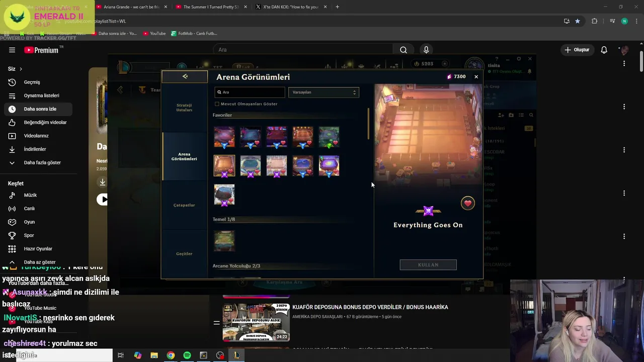The image size is (644, 362).
Task: Toggle favorite heart for Everything Goes On
Action: (x=468, y=203)
